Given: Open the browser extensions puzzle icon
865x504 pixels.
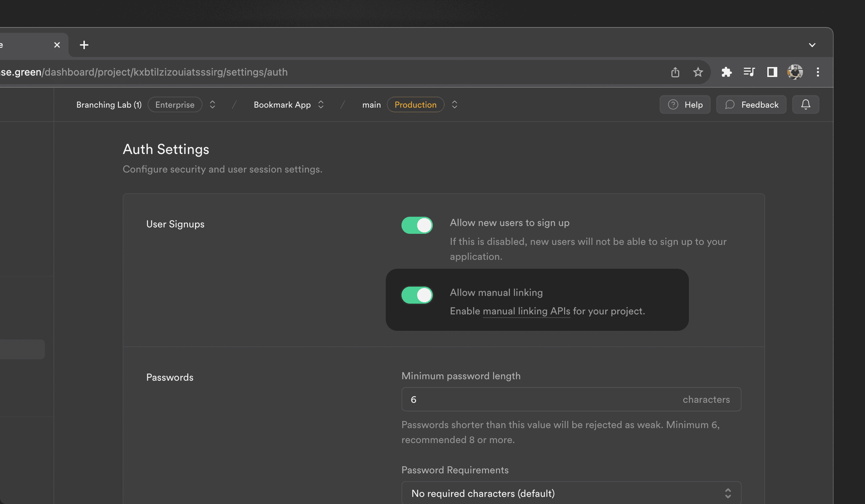Looking at the screenshot, I should click(726, 72).
